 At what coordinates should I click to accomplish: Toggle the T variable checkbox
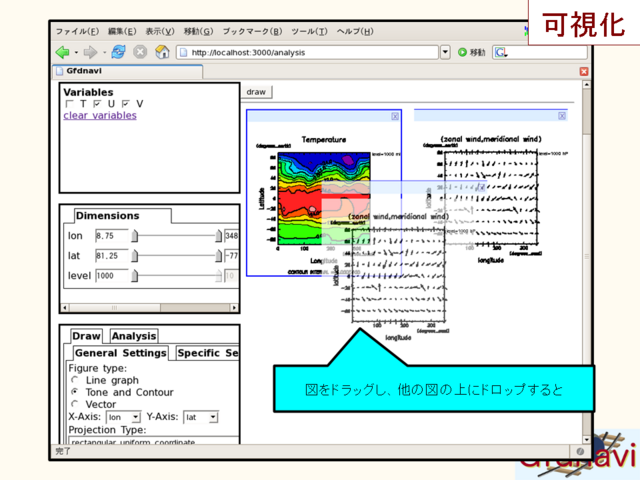coord(70,104)
